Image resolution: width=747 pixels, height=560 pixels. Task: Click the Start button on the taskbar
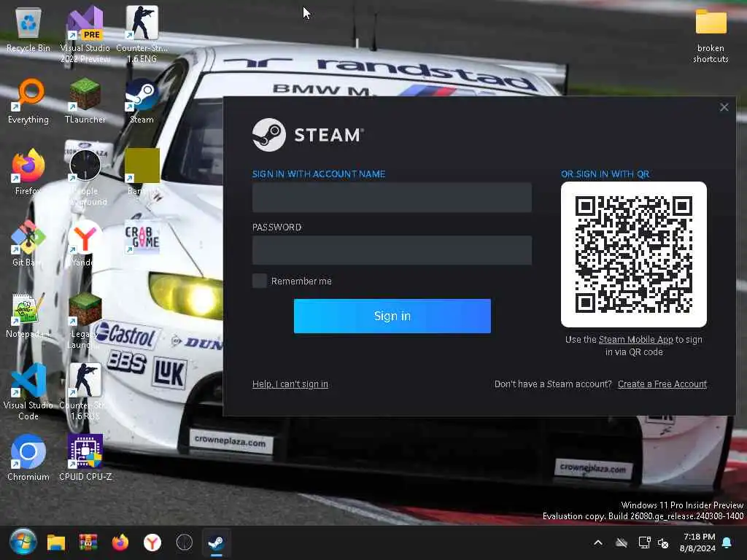click(x=23, y=542)
